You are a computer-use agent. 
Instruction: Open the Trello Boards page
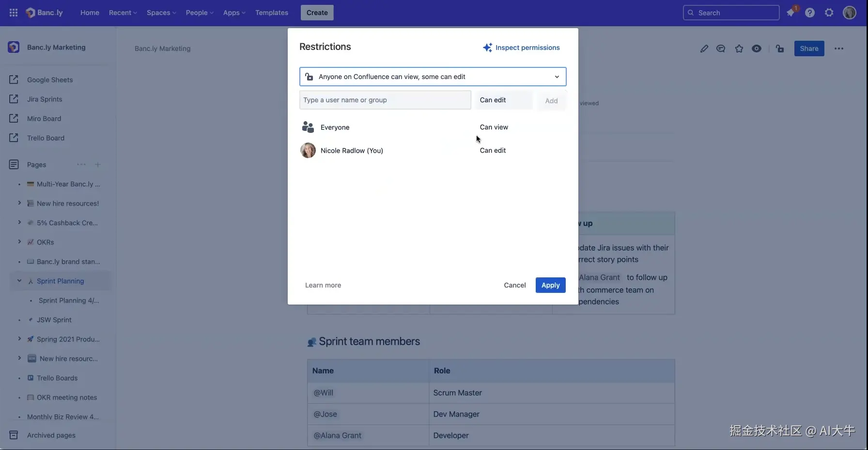[x=57, y=378]
